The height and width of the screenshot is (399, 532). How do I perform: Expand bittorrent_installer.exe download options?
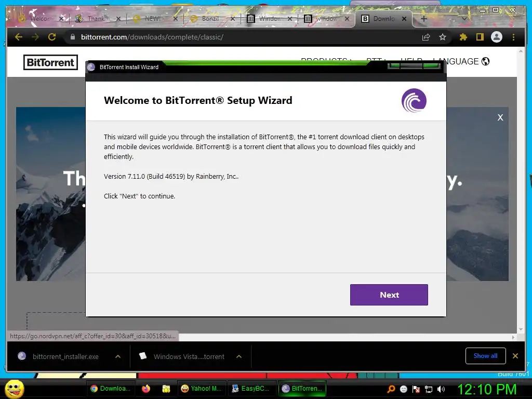[x=118, y=356]
